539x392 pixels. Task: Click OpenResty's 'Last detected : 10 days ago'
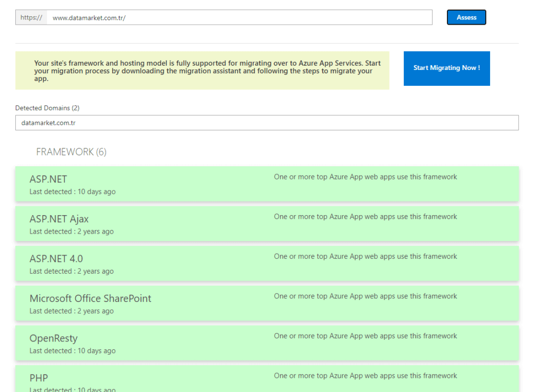pyautogui.click(x=73, y=351)
